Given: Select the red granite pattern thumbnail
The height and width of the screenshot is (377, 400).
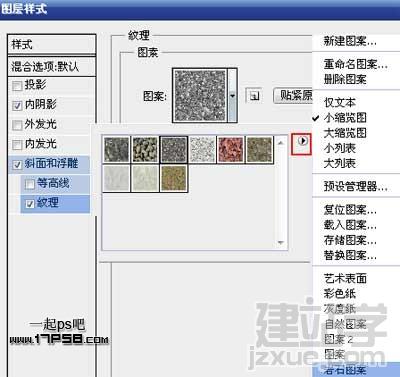Looking at the screenshot, I should tap(230, 150).
